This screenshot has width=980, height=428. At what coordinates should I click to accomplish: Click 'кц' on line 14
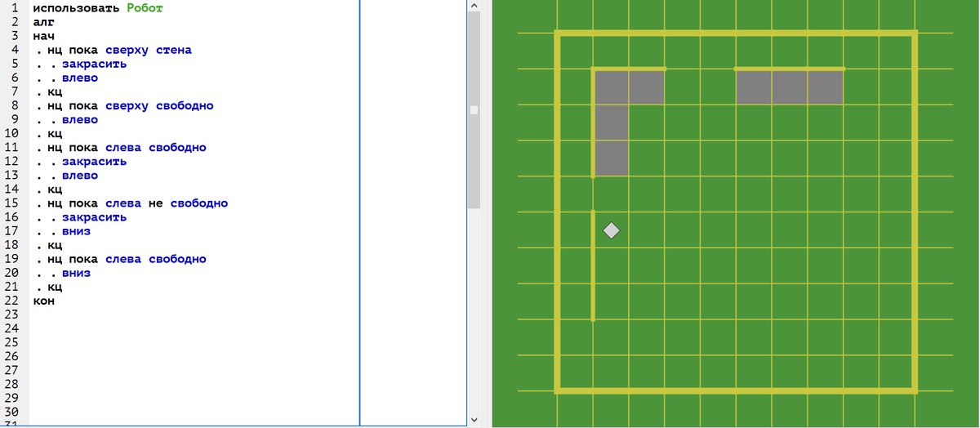point(55,189)
